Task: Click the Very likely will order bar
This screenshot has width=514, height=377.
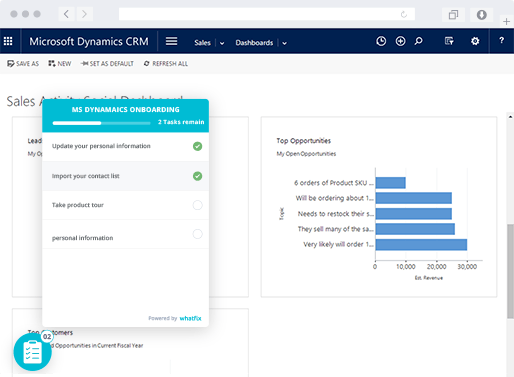Action: pyautogui.click(x=421, y=245)
